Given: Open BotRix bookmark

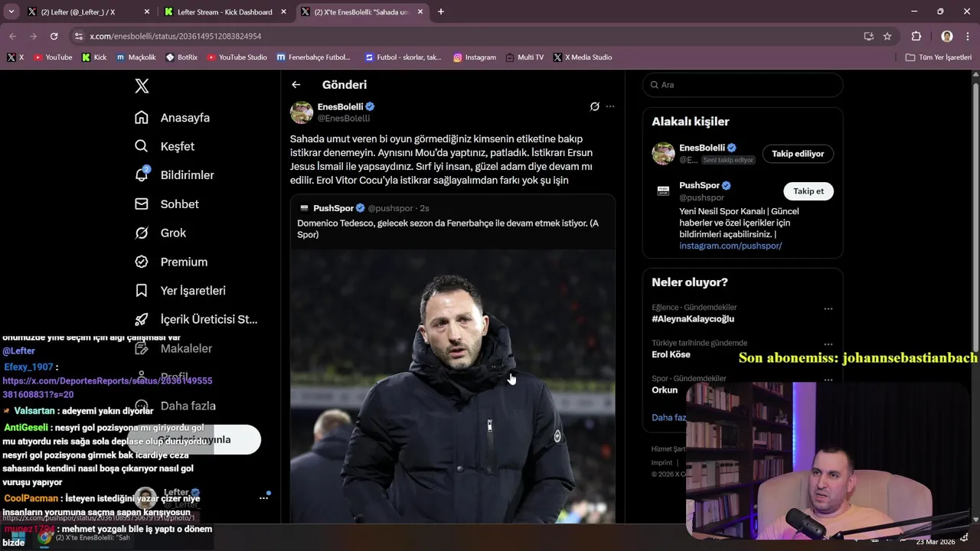Looking at the screenshot, I should coord(181,57).
